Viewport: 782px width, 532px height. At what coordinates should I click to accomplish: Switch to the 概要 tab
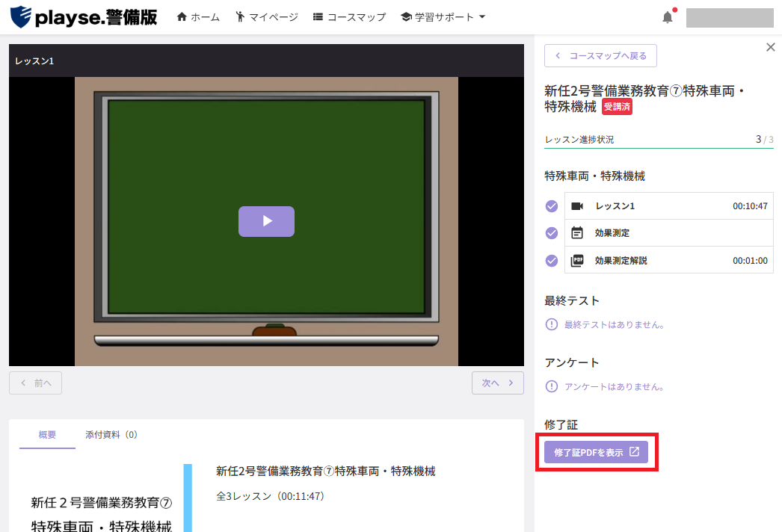tap(47, 435)
